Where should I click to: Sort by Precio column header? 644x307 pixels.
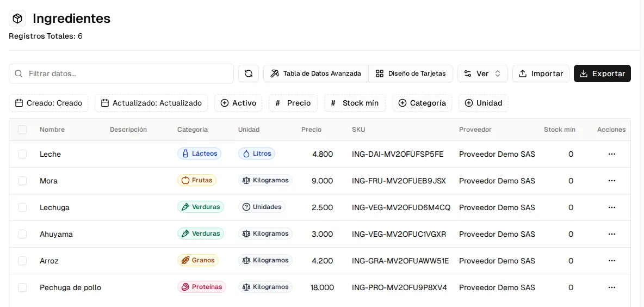(311, 130)
